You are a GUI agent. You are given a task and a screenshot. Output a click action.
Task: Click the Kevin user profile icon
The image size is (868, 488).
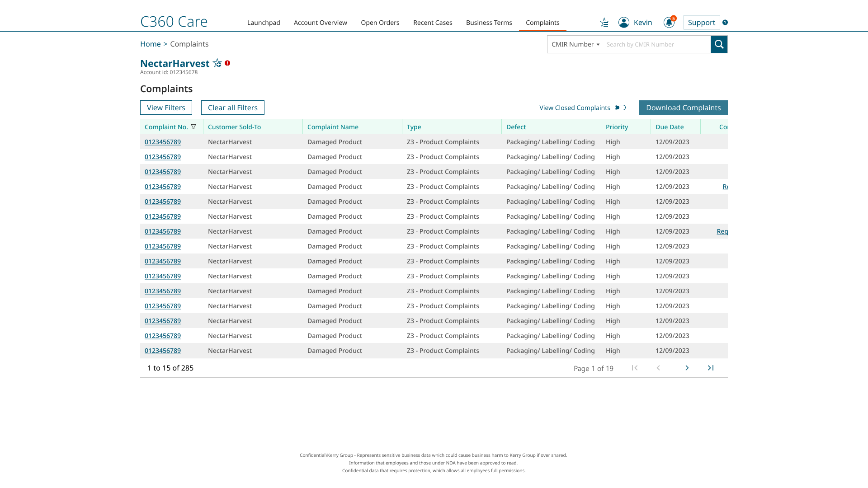pyautogui.click(x=624, y=23)
